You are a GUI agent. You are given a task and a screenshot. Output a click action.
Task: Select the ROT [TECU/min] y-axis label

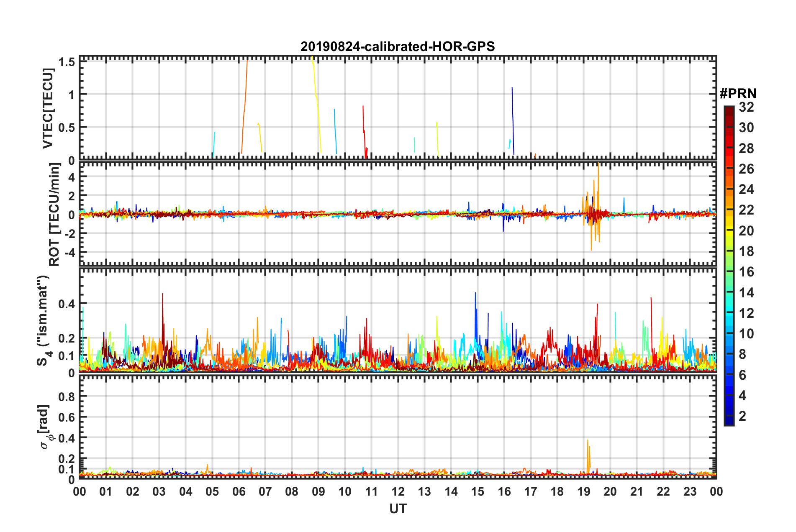click(54, 215)
